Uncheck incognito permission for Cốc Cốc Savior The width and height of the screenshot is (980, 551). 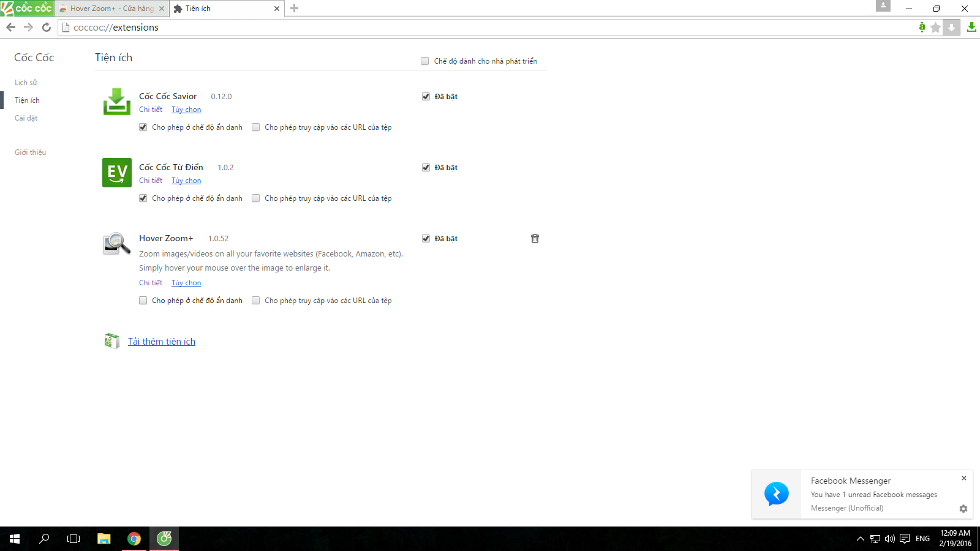click(x=143, y=127)
